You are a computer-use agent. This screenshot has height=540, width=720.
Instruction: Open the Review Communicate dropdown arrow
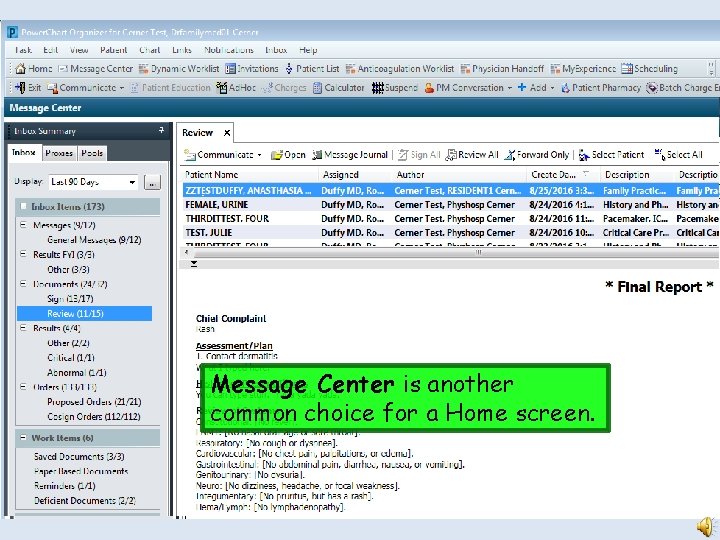tap(260, 155)
